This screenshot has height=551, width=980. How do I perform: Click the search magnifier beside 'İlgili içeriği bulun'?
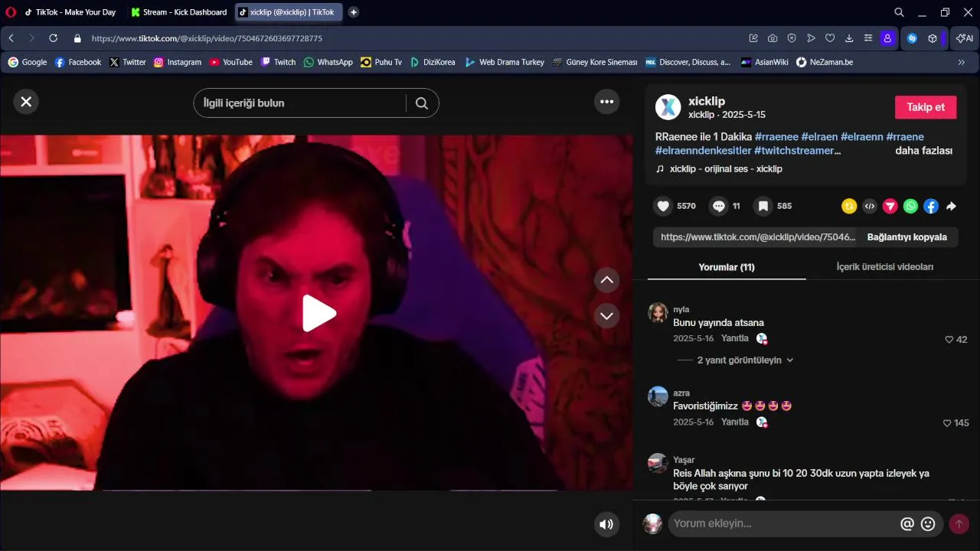tap(422, 103)
